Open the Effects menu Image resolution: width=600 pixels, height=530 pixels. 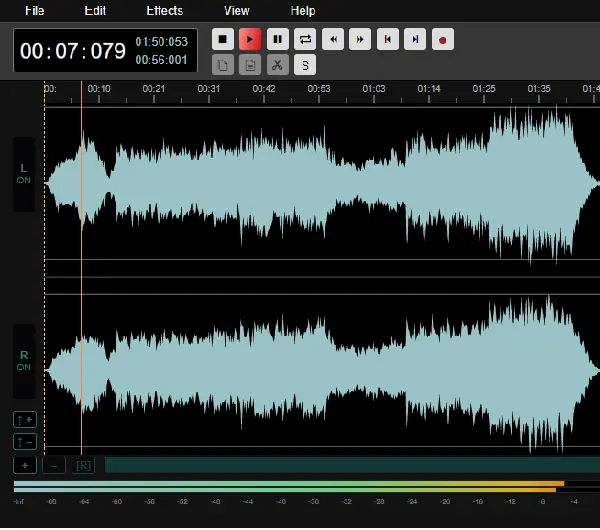165,11
